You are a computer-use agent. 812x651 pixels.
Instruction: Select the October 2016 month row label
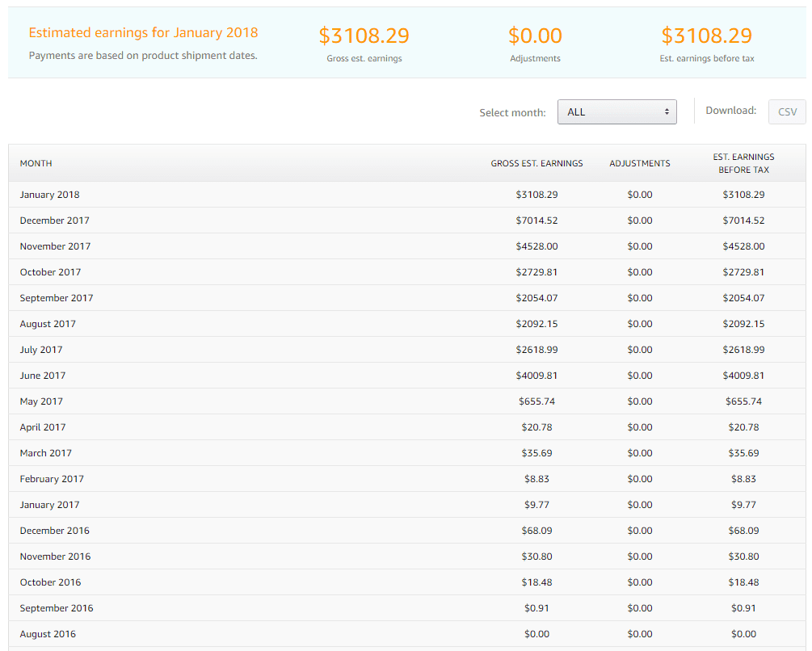[x=50, y=582]
